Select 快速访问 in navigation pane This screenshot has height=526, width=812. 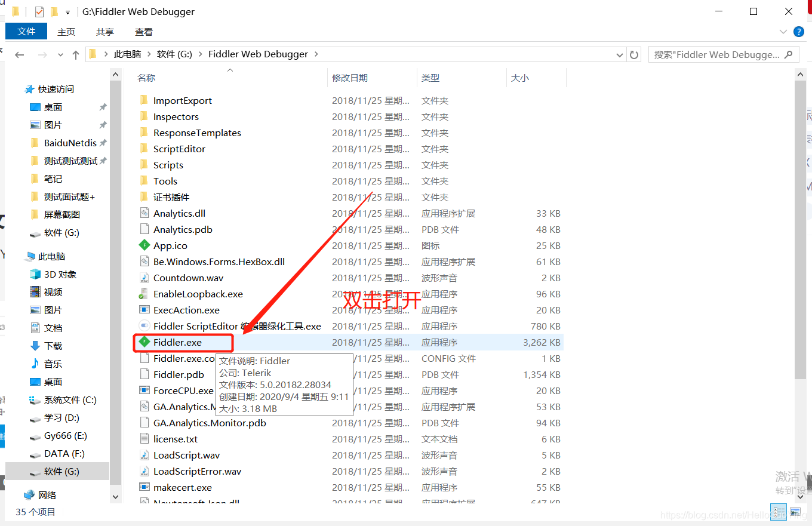click(x=56, y=89)
